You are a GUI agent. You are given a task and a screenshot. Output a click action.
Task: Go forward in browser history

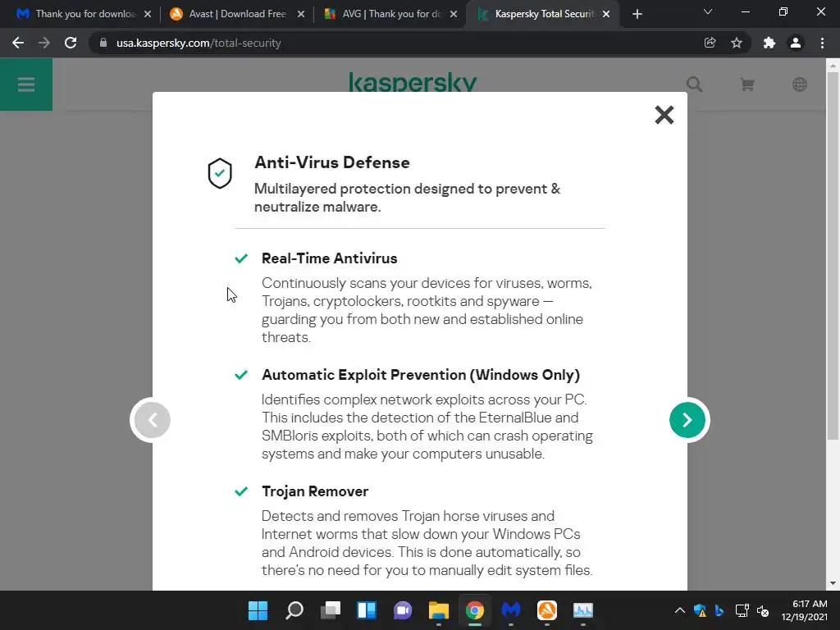pos(44,43)
